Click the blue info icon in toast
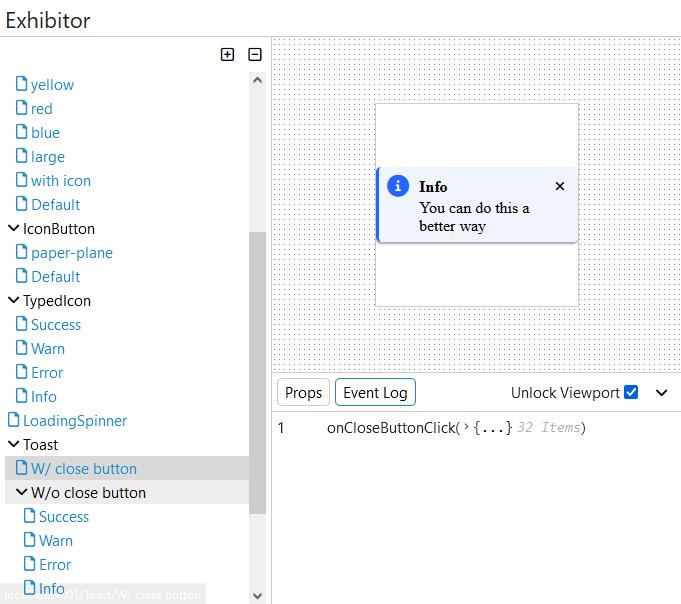The height and width of the screenshot is (604, 681). coord(397,186)
